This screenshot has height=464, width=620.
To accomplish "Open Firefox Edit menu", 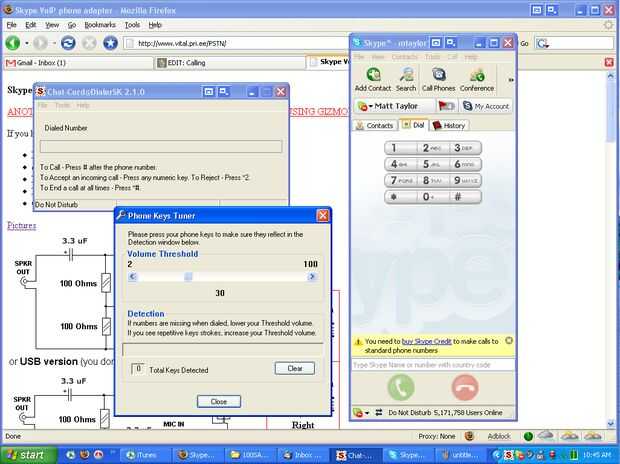I will 30,25.
